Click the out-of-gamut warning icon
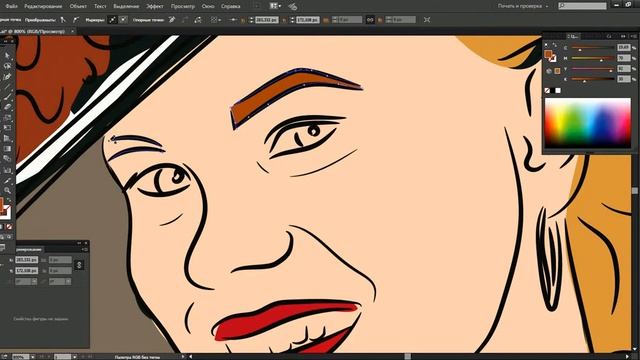Image resolution: width=640 pixels, height=360 pixels. pyautogui.click(x=549, y=71)
